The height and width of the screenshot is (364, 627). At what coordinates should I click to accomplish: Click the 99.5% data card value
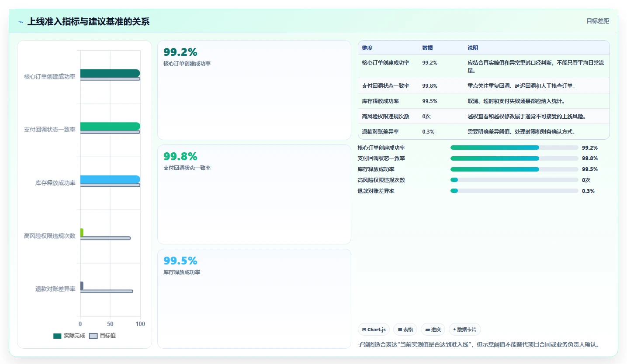180,261
